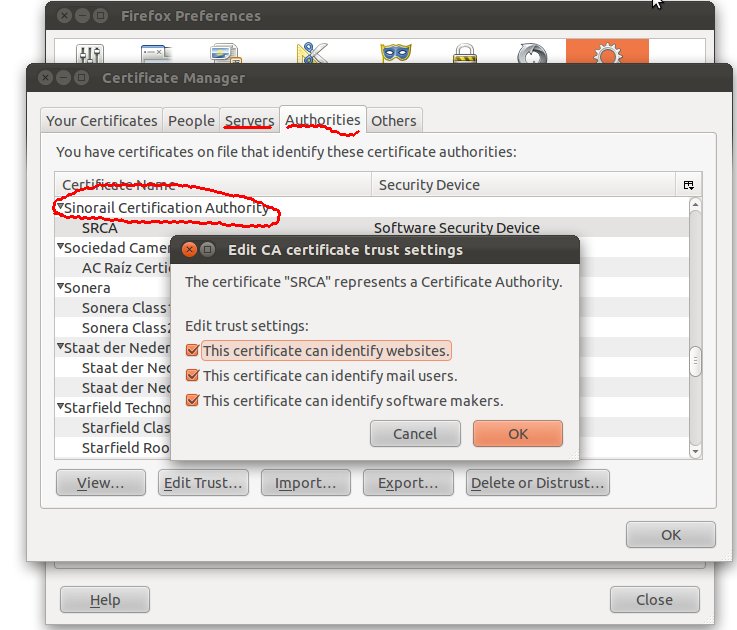This screenshot has width=737, height=630.
Task: Click the scrollbar up arrow
Action: click(x=695, y=205)
